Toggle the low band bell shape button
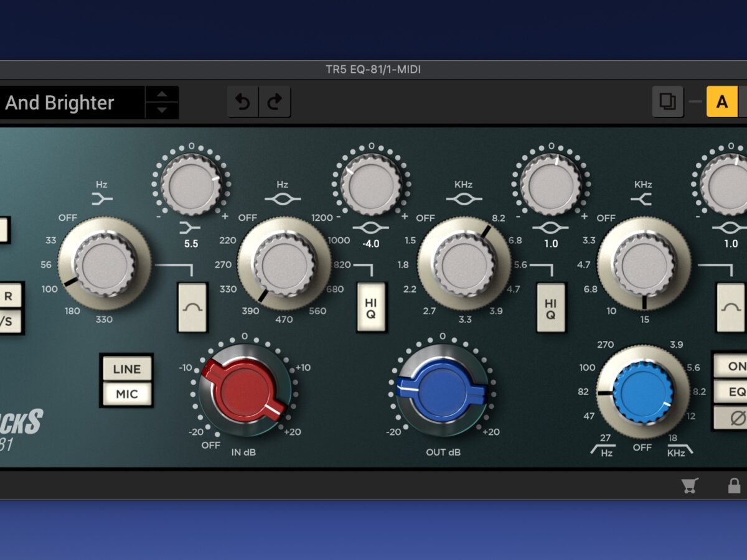The height and width of the screenshot is (560, 747). [x=192, y=307]
